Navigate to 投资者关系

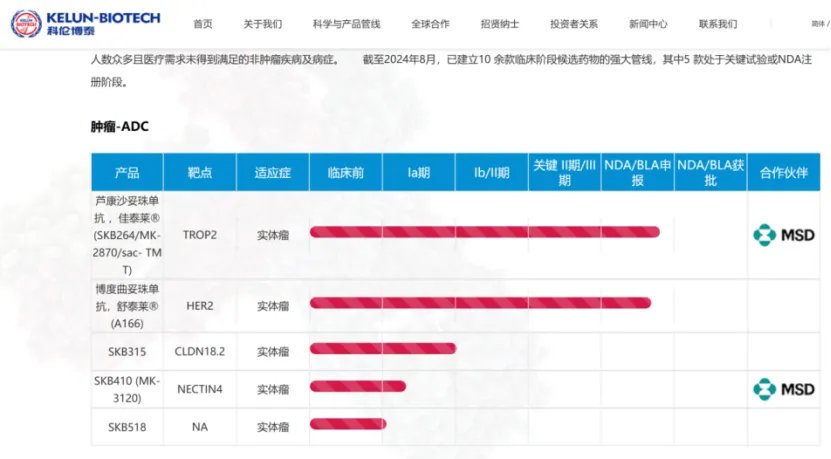(x=574, y=24)
